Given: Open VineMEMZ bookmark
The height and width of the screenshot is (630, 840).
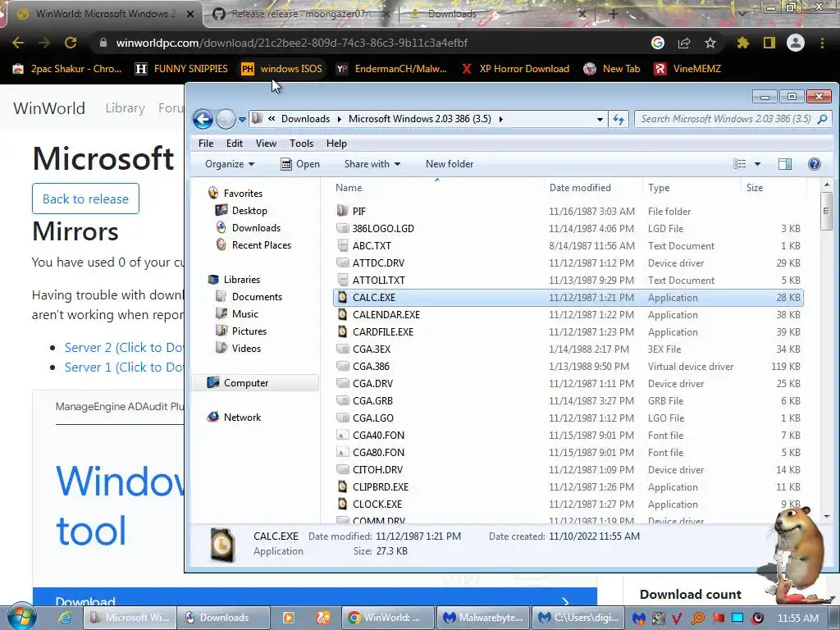Looking at the screenshot, I should pyautogui.click(x=688, y=69).
